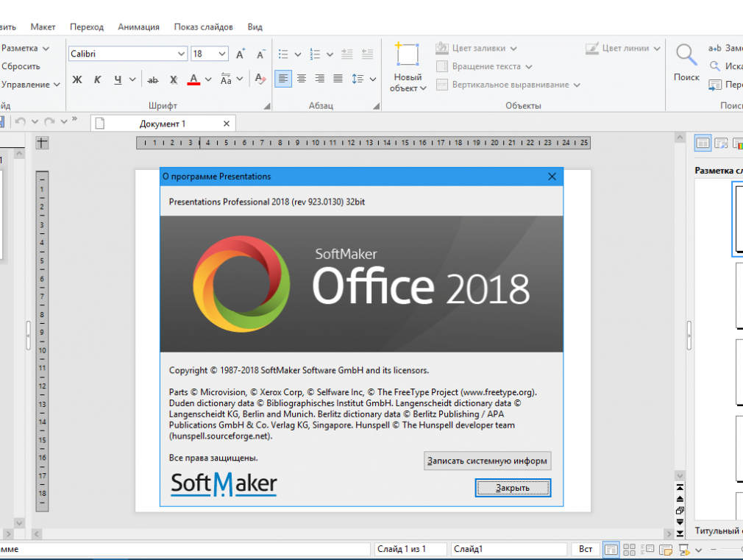Clear formatting with the eraser A icon

260,79
